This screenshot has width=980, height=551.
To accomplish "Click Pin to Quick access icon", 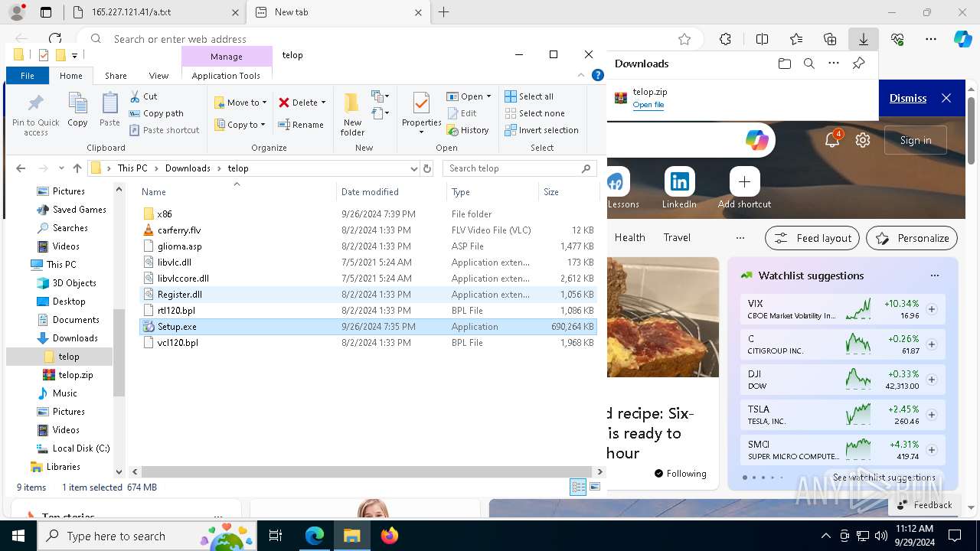I will [35, 115].
